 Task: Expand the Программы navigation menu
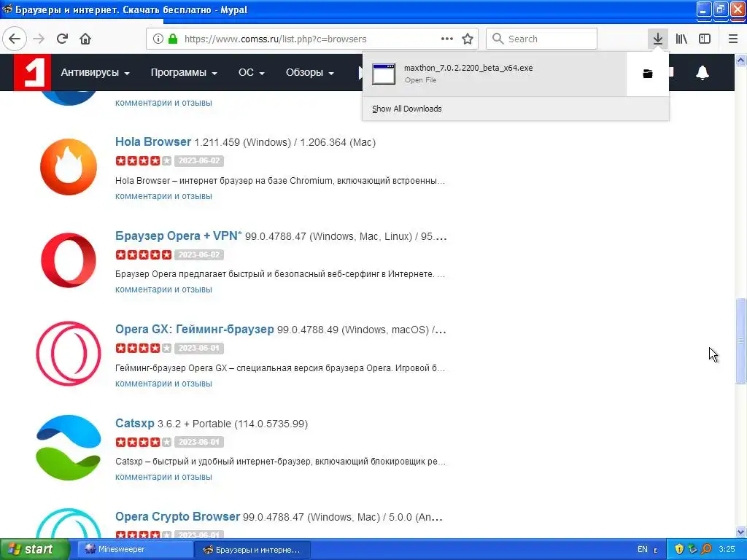[x=184, y=72]
